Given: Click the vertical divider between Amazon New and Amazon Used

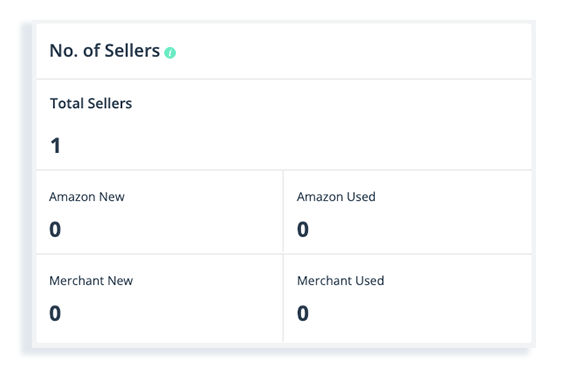Looking at the screenshot, I should pos(283,212).
